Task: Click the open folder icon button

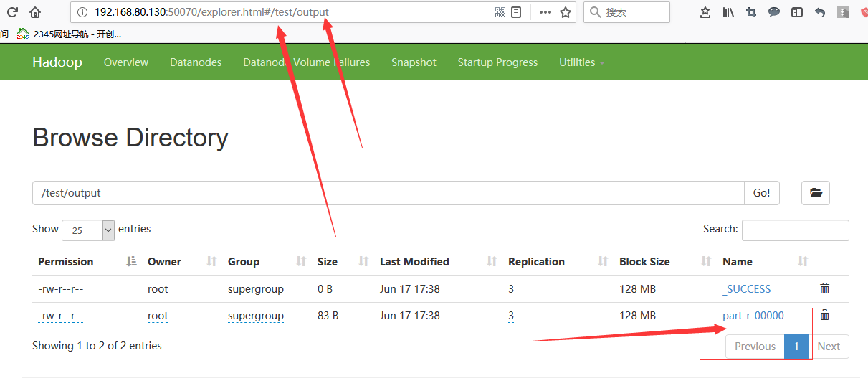Action: click(x=815, y=193)
